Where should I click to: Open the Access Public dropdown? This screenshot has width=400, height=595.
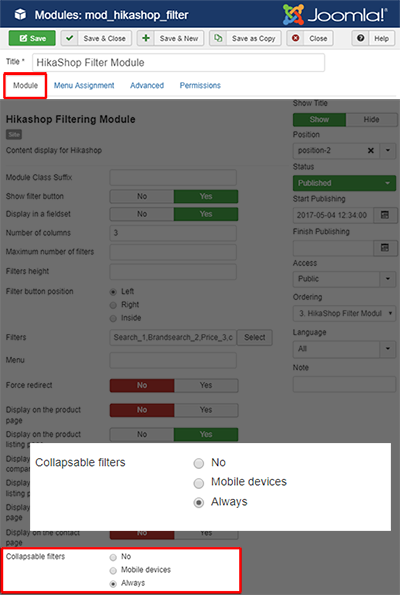344,279
